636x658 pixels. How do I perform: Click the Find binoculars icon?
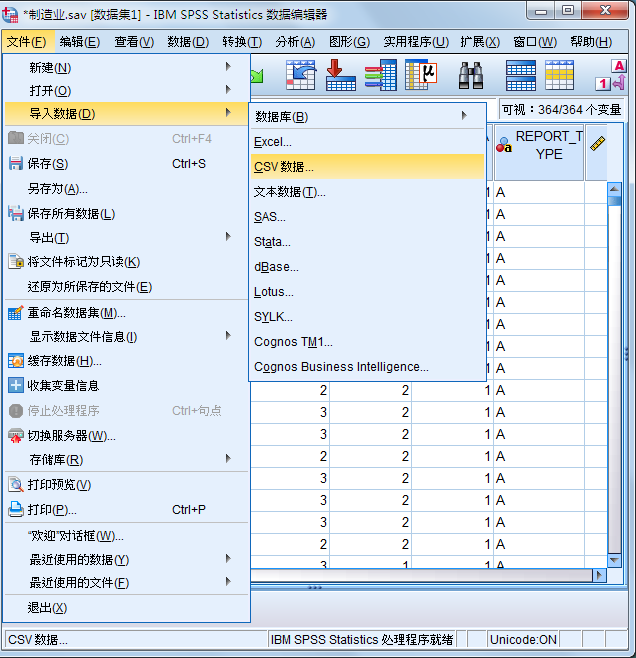coord(471,76)
